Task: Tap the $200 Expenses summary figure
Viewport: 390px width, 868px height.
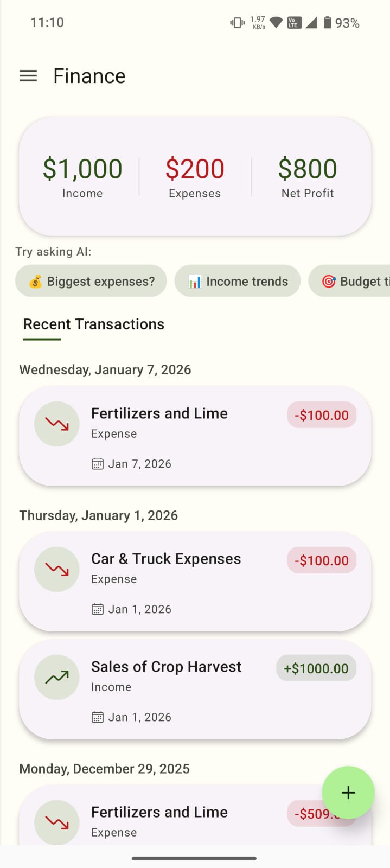Action: [195, 169]
